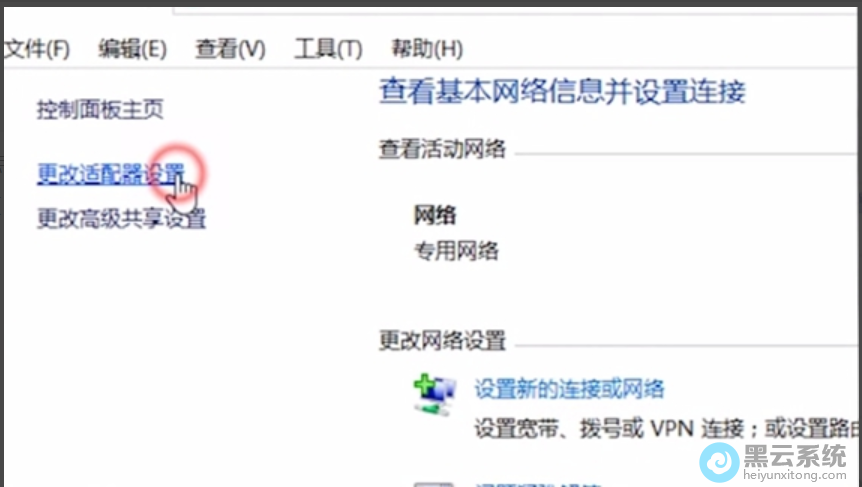Image resolution: width=862 pixels, height=487 pixels.
Task: Open the 文件(F) menu
Action: 37,49
